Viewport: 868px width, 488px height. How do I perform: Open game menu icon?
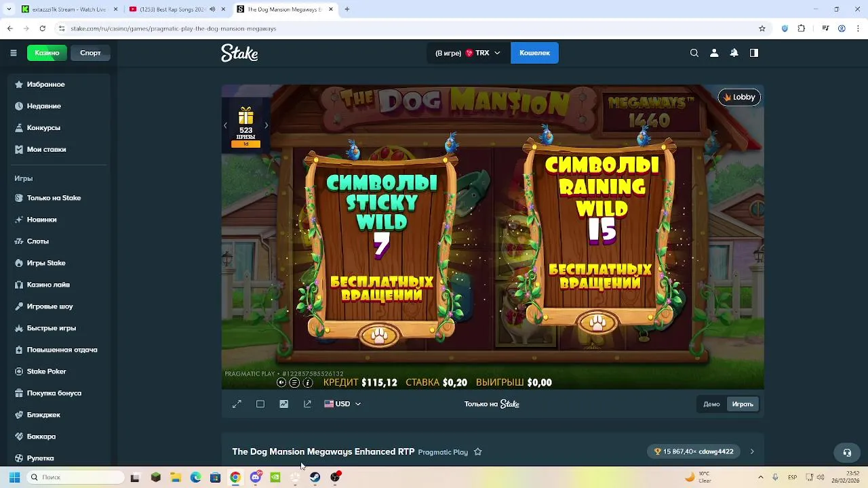[294, 383]
